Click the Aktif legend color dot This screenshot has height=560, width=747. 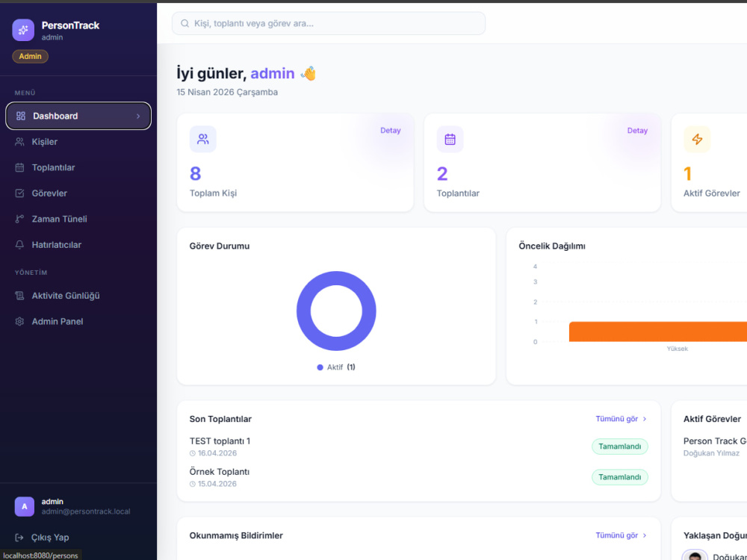320,367
